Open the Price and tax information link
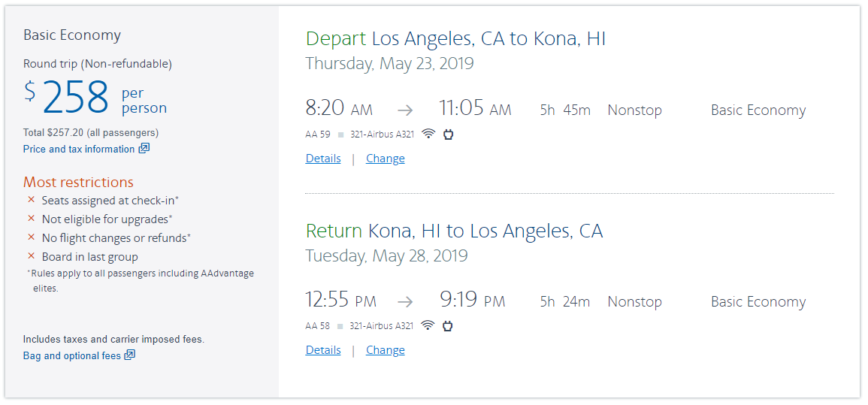This screenshot has height=405, width=868. [x=79, y=149]
